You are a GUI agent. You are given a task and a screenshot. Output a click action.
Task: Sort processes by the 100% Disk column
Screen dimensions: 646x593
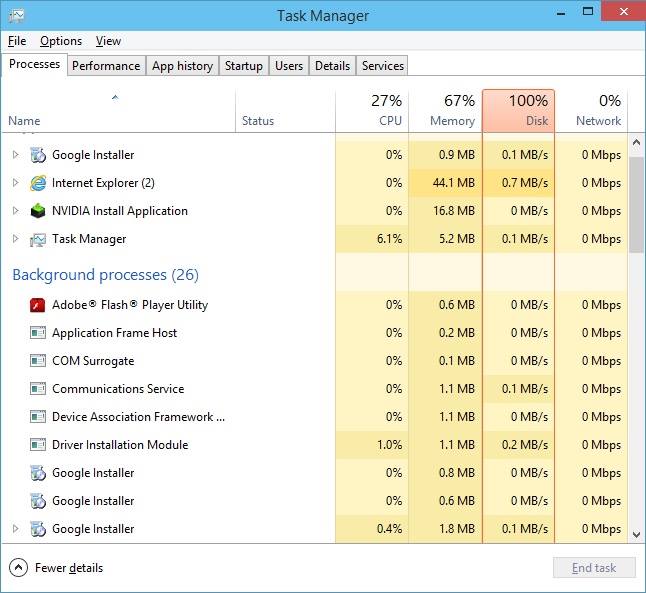pyautogui.click(x=518, y=111)
